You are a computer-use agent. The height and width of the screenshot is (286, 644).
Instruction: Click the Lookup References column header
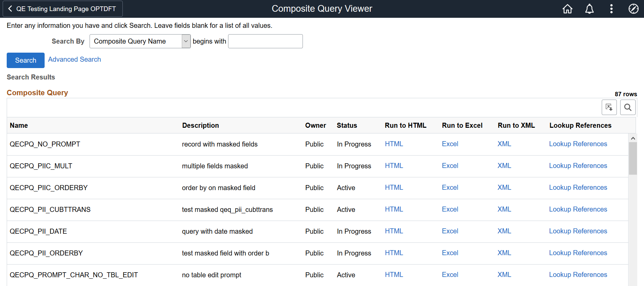pyautogui.click(x=580, y=125)
